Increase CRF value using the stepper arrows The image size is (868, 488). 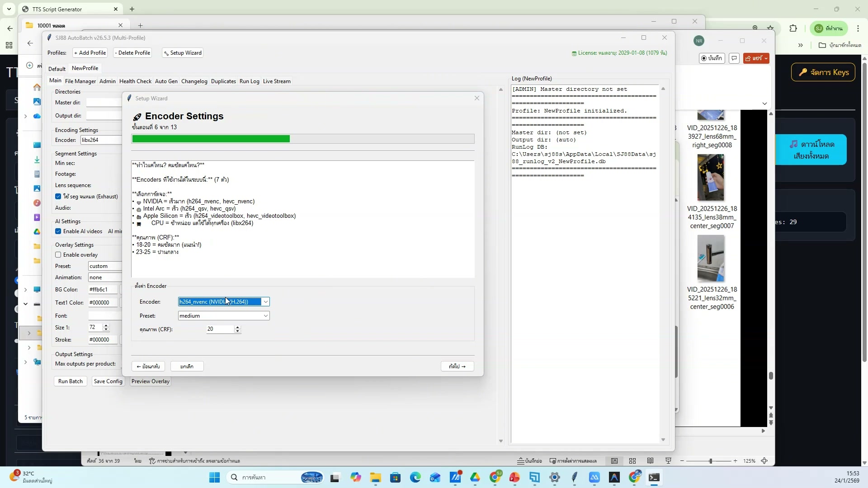(237, 328)
